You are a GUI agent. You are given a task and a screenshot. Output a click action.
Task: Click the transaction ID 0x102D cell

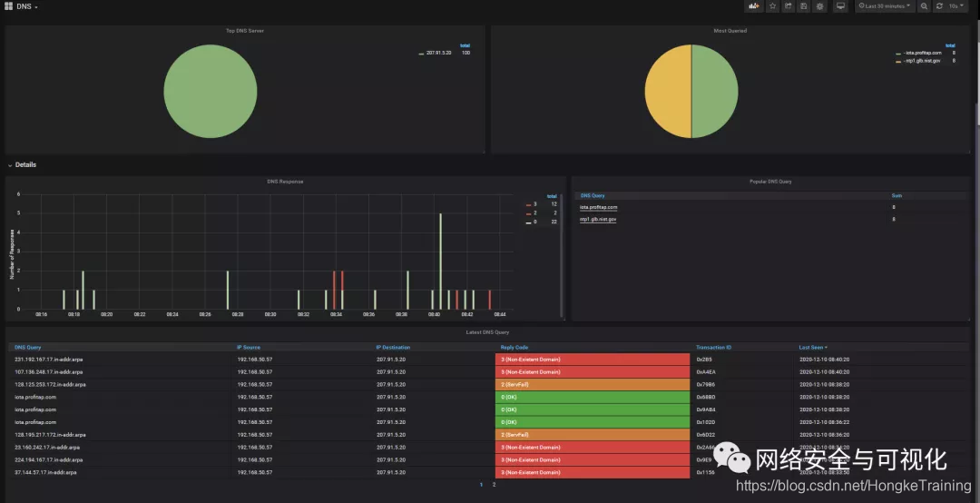[x=706, y=422]
